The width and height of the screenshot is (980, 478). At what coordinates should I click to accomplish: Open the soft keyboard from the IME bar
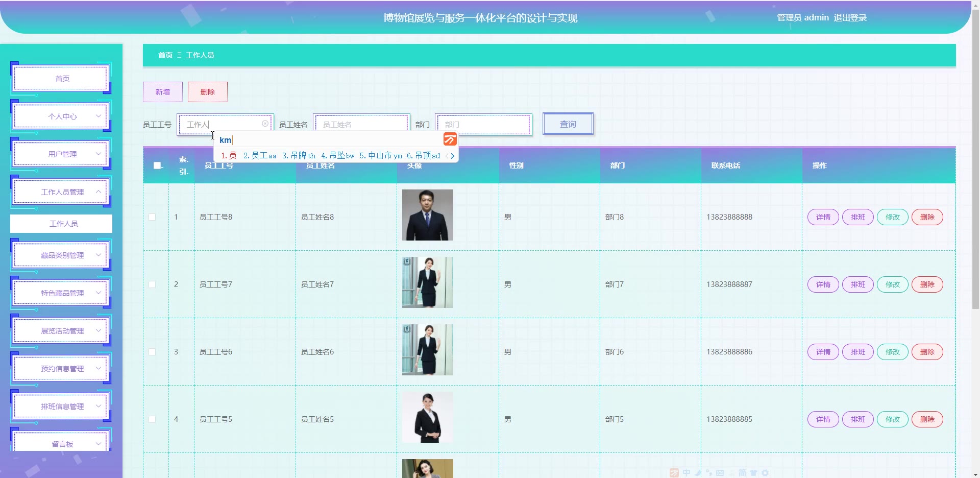point(720,473)
